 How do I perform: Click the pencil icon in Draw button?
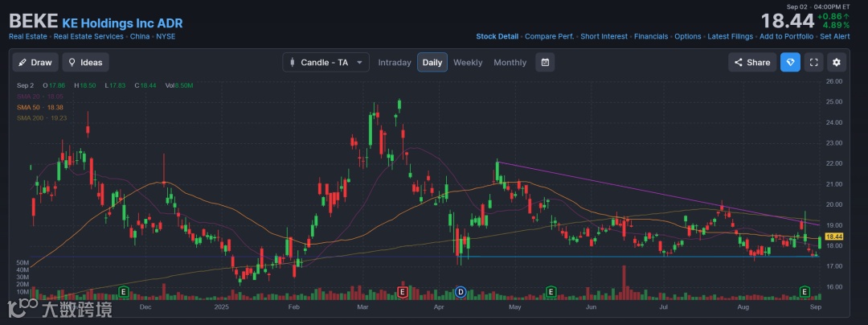[x=23, y=63]
